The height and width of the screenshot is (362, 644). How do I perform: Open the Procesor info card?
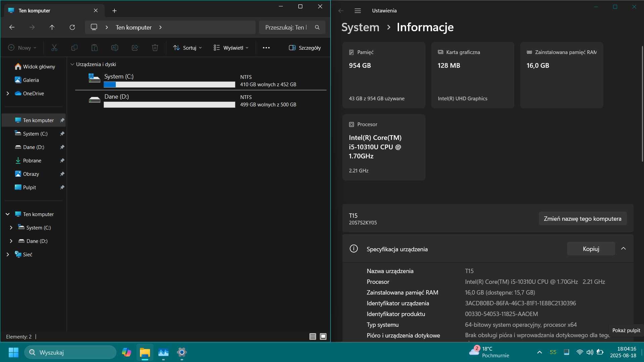[384, 147]
